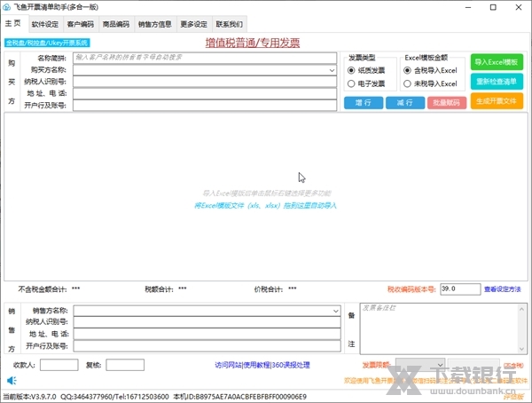
Task: Click the 复核 input field
Action: tap(125, 365)
